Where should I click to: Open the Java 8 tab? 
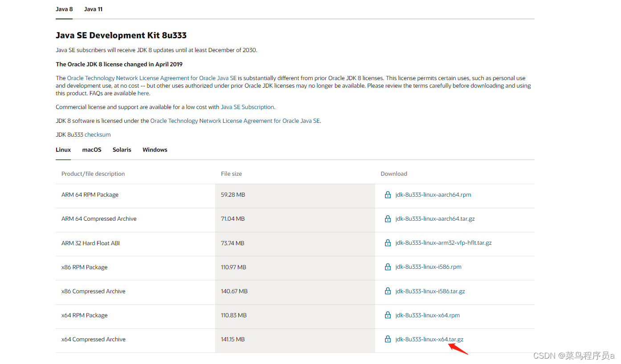[64, 9]
